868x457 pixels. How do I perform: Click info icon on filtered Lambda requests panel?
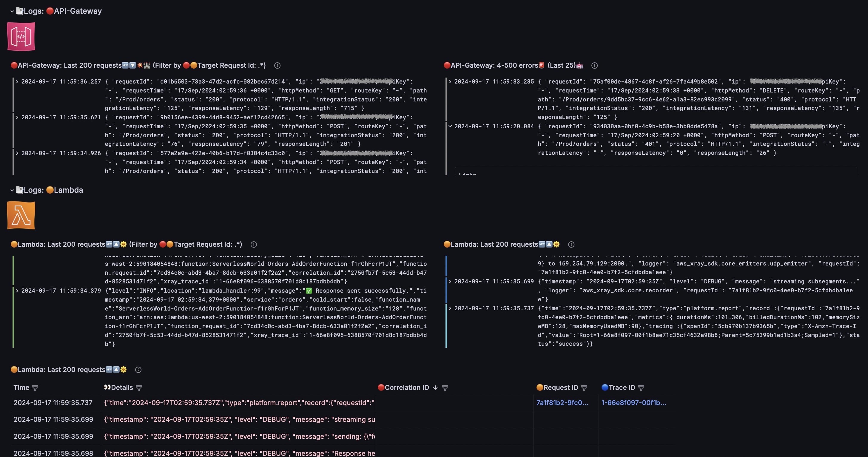click(x=254, y=245)
